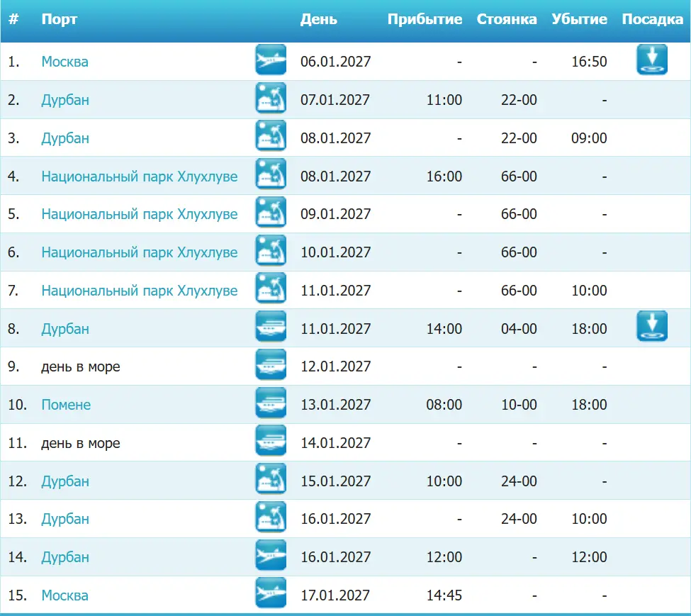
Task: Open Национальный парк Хлухлуве link in row 7
Action: click(x=139, y=291)
